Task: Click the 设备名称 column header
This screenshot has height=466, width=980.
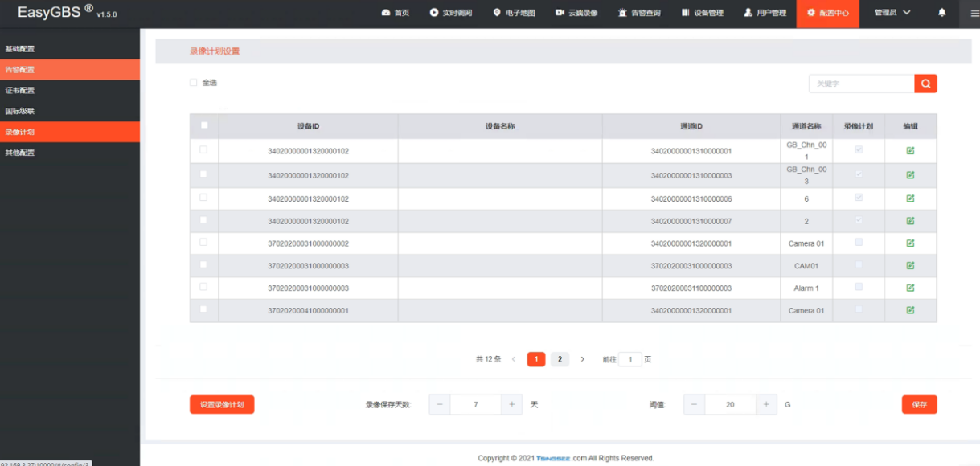Action: (500, 126)
